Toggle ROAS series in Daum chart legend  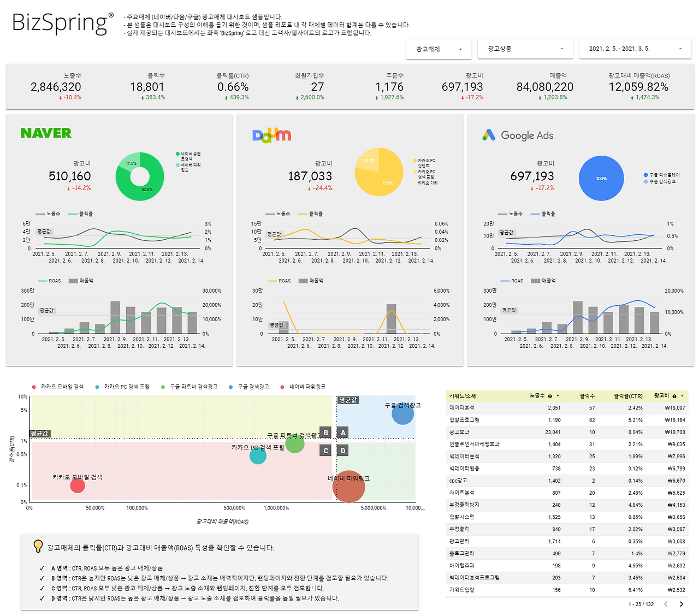coord(279,281)
